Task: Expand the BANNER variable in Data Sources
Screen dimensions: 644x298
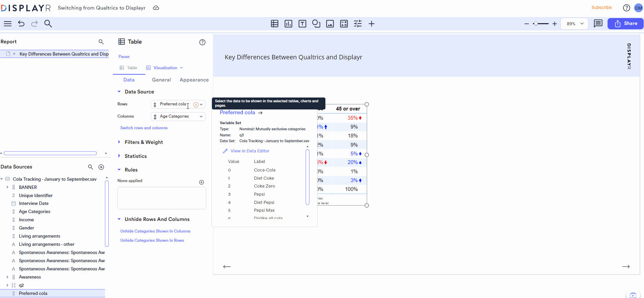Action: pos(7,187)
